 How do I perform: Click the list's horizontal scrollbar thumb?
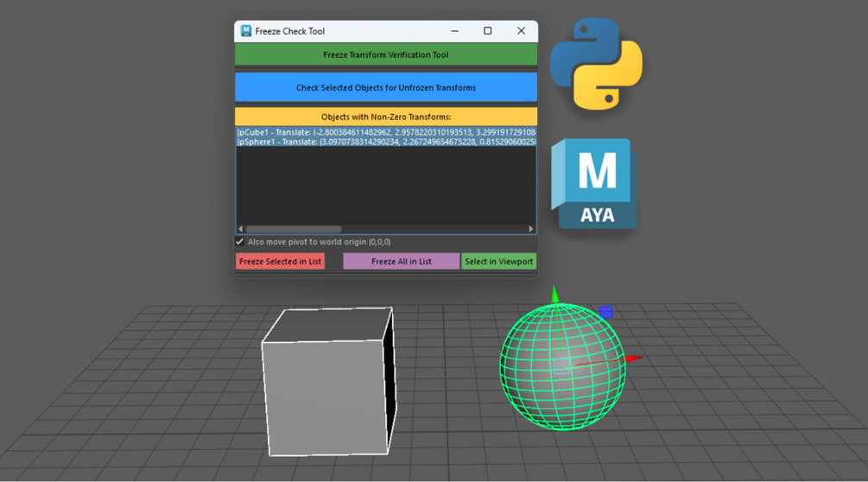coord(294,229)
